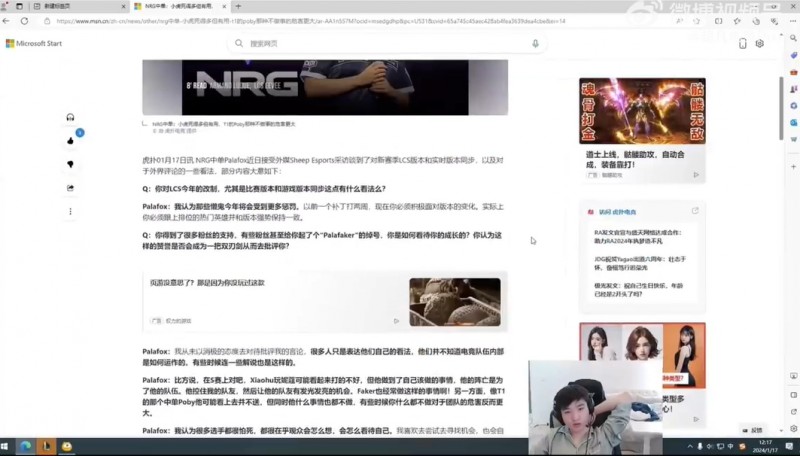Click the Microsoft Start logo
The height and width of the screenshot is (456, 800).
[34, 43]
